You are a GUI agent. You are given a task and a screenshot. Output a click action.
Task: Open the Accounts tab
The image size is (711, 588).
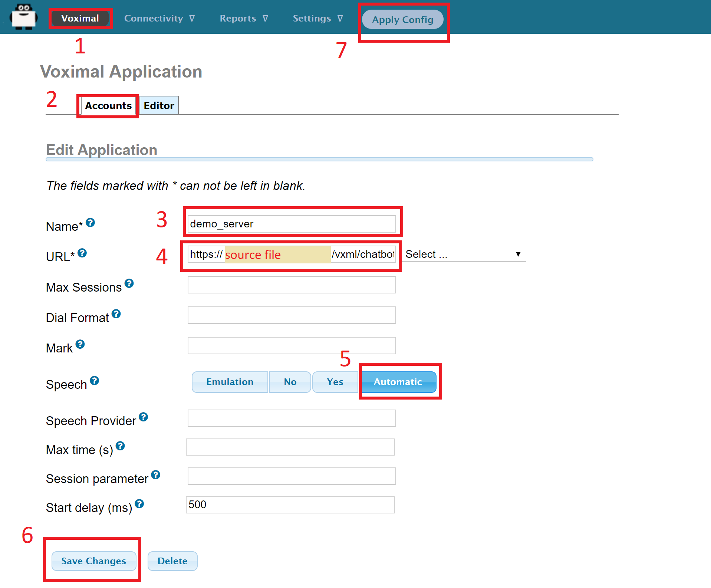108,106
